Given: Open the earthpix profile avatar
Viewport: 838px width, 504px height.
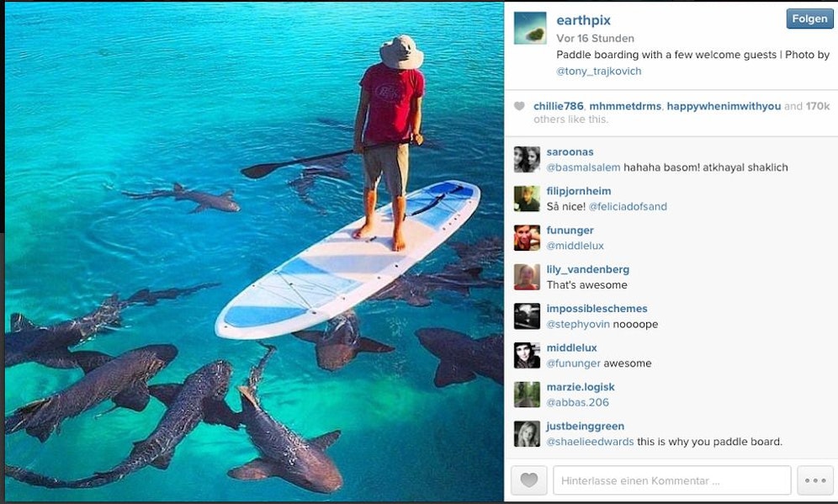Looking at the screenshot, I should (530, 29).
